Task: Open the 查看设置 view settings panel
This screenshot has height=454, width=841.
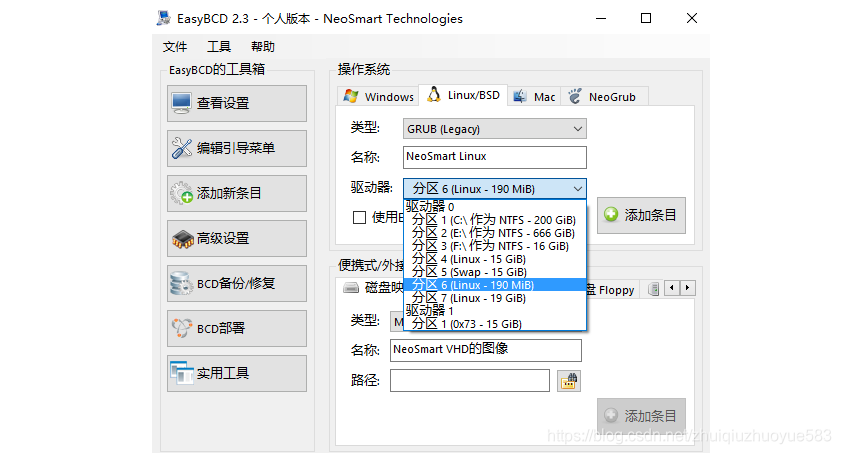Action: pos(237,103)
